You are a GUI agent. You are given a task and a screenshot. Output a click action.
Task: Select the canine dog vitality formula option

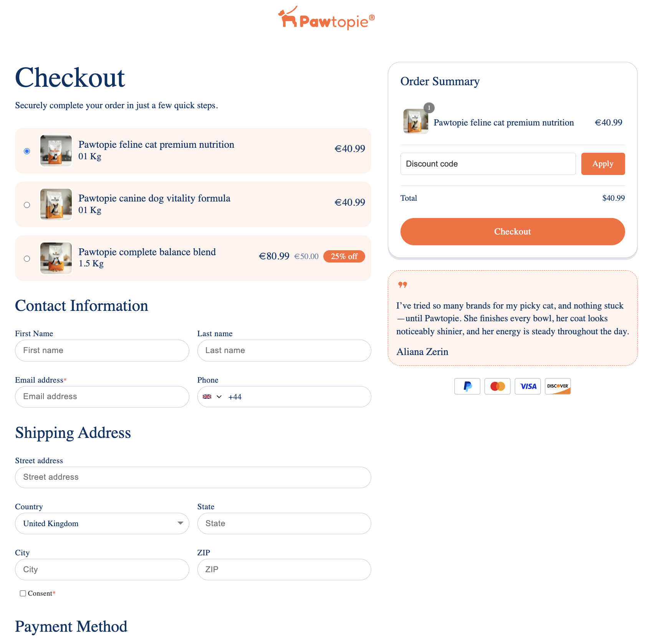tap(27, 205)
